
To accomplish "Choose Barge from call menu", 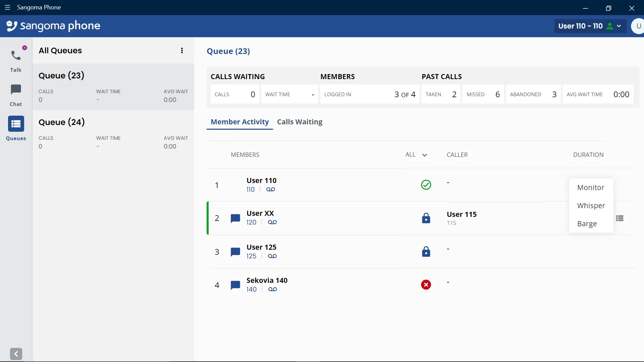I will coord(591,224).
